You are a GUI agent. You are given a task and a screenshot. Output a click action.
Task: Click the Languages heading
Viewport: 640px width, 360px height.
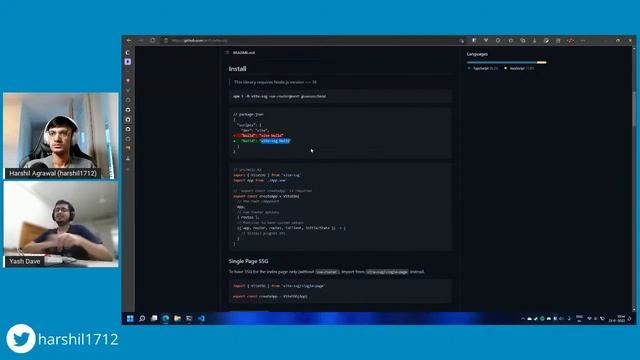point(477,54)
